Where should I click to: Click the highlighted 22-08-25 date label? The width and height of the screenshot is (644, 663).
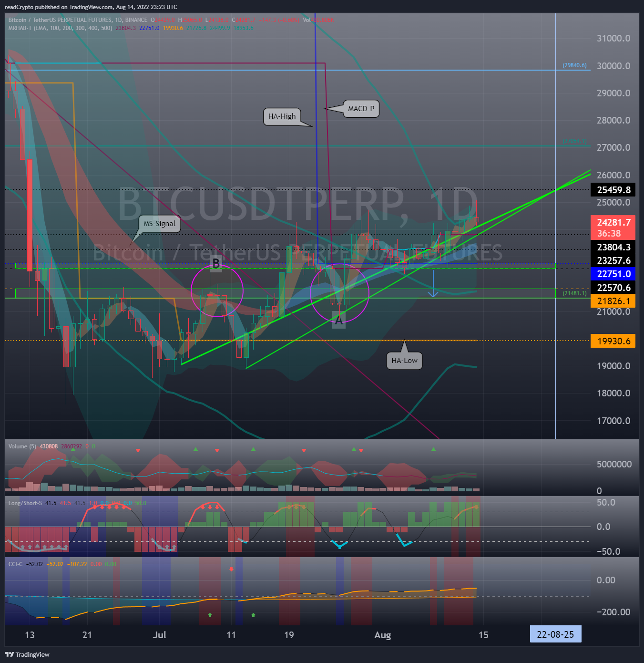click(x=555, y=634)
